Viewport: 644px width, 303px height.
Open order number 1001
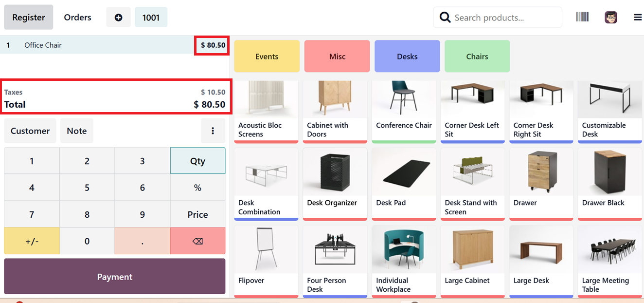tap(151, 18)
